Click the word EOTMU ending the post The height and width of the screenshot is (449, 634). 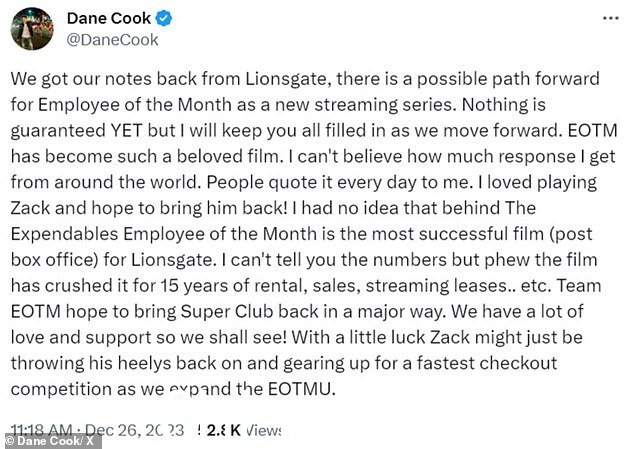[301, 389]
